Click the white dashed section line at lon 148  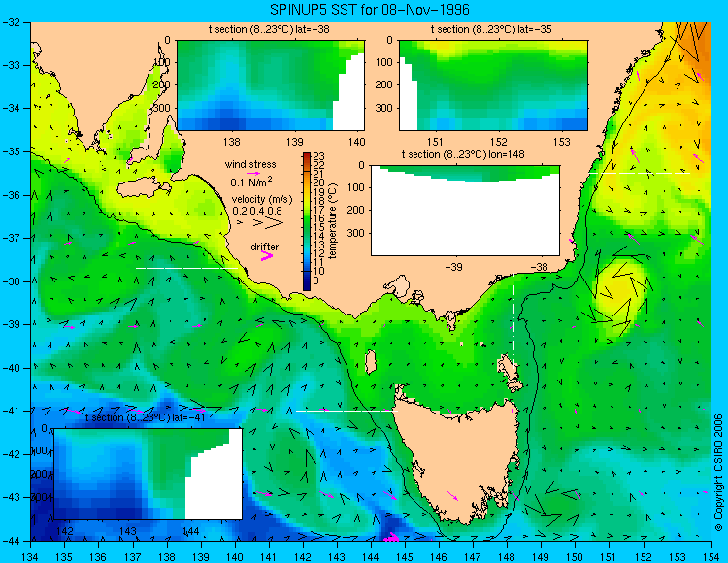click(x=513, y=322)
